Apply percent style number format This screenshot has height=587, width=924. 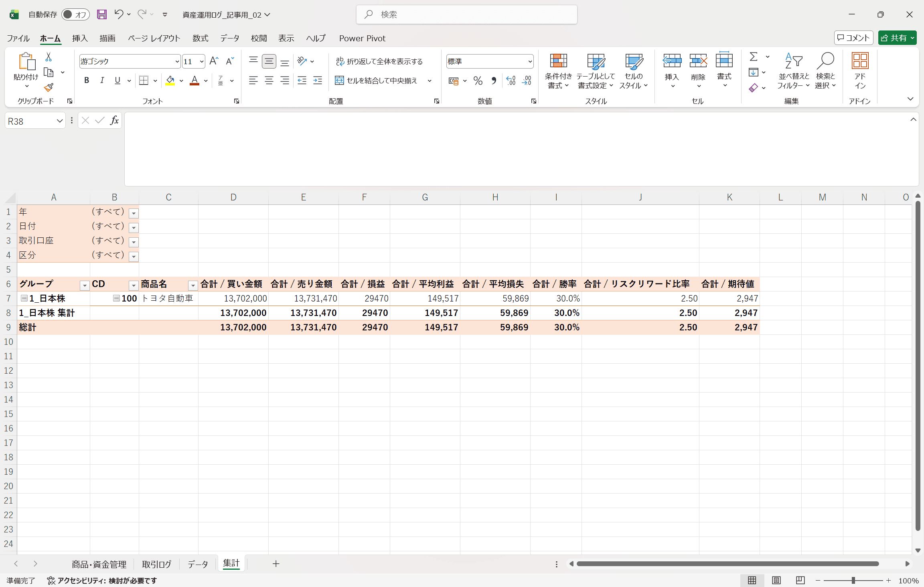pos(478,81)
